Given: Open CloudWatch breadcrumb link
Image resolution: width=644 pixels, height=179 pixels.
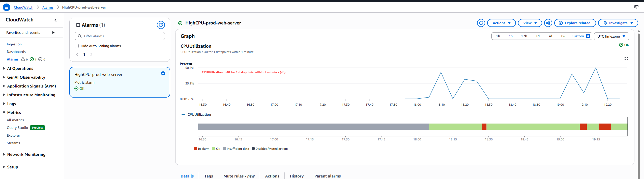Looking at the screenshot, I should point(23,7).
